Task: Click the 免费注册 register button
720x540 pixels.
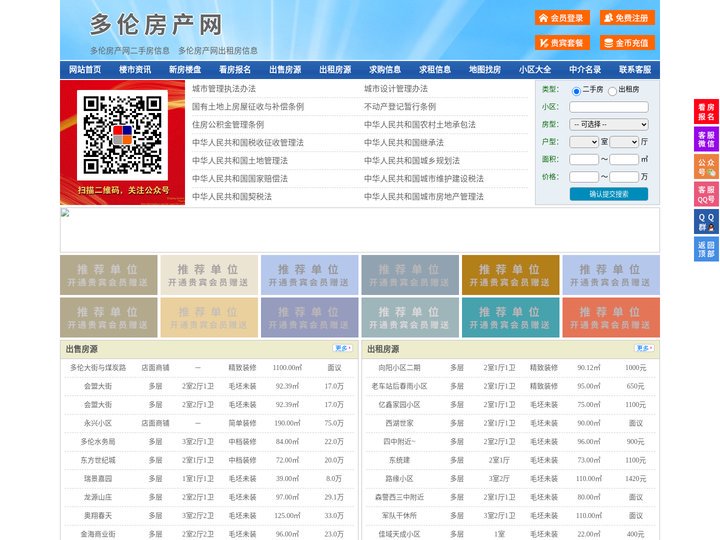Action: pos(627,18)
